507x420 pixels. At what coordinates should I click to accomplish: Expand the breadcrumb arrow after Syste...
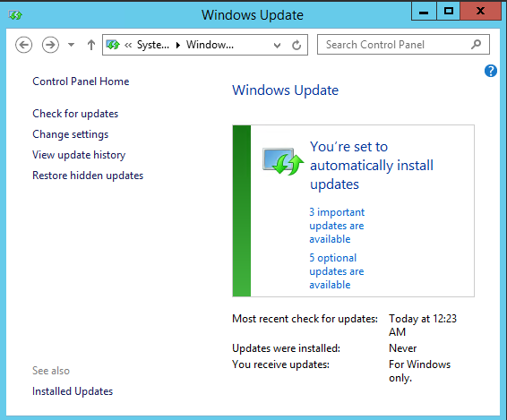[x=178, y=45]
